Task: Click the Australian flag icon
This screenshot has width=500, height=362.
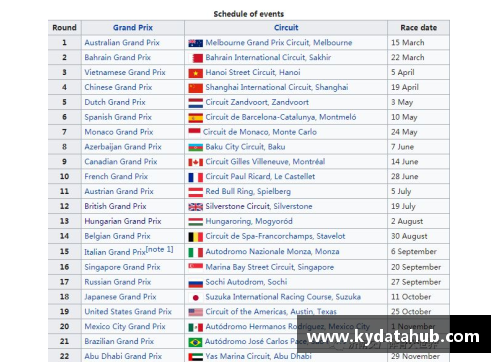Action: [x=195, y=43]
